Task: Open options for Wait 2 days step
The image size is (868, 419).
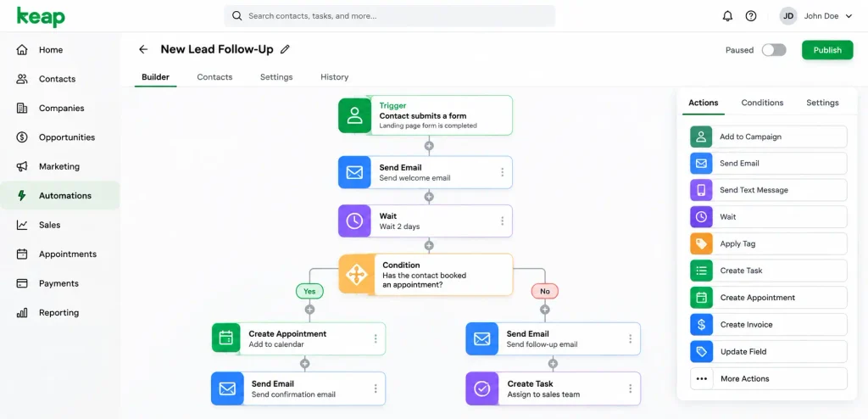Action: [502, 221]
